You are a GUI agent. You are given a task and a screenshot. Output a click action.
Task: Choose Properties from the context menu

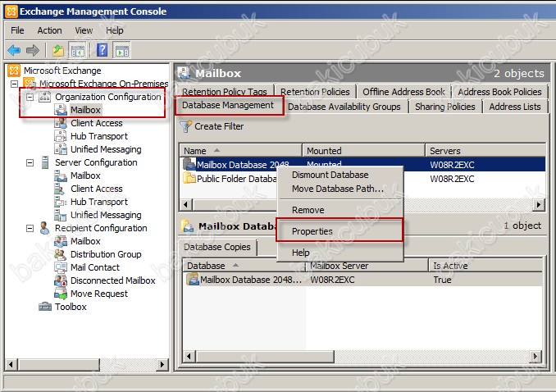340,231
